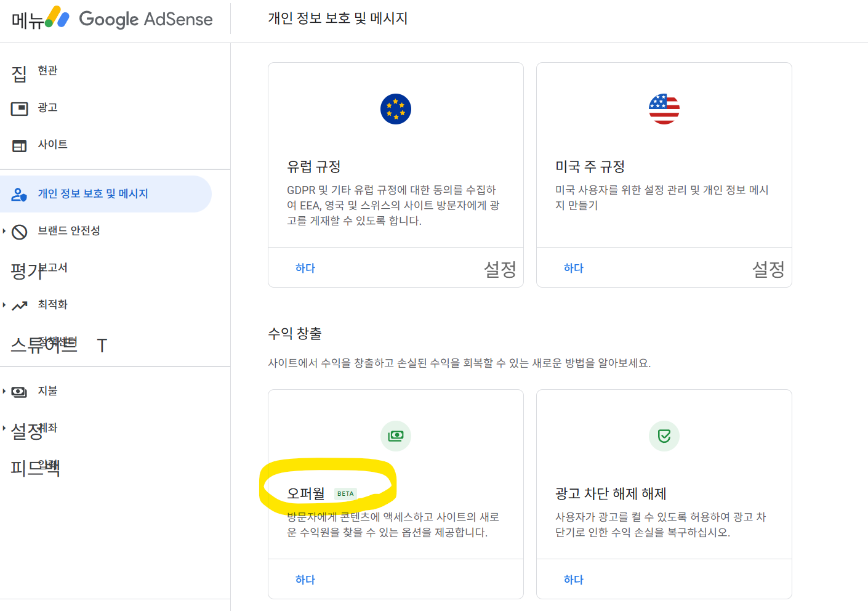Expand the 지불 section
Image resolution: width=868 pixels, height=611 pixels.
point(5,391)
